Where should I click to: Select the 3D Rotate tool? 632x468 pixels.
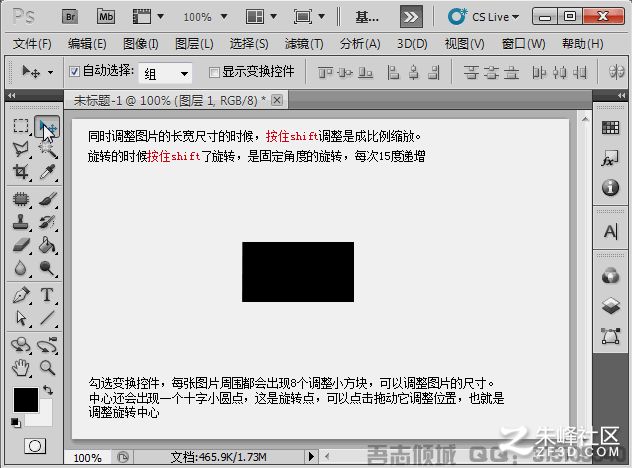[x=21, y=345]
